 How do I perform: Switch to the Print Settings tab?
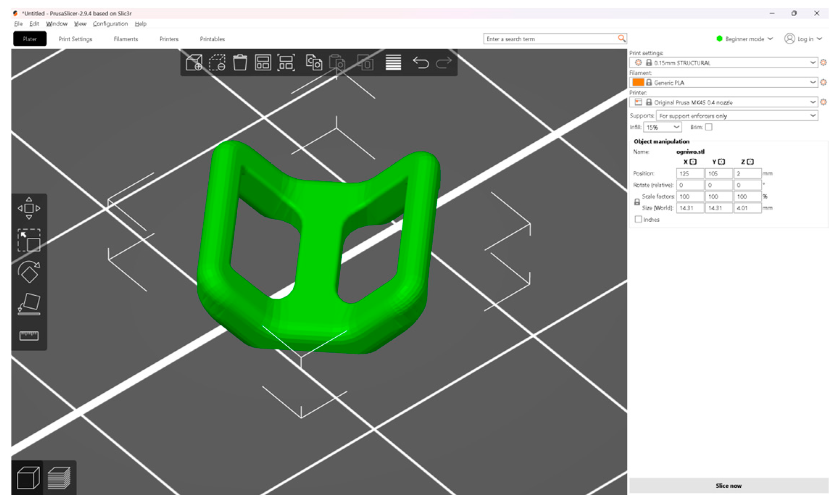point(75,39)
